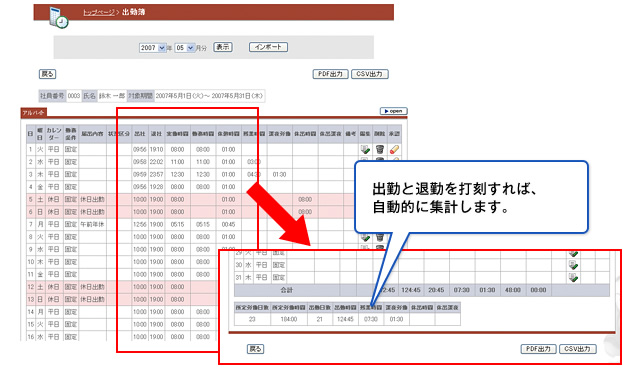This screenshot has width=623, height=370.
Task: Open the year dropdown showing 2007
Action: (153, 48)
